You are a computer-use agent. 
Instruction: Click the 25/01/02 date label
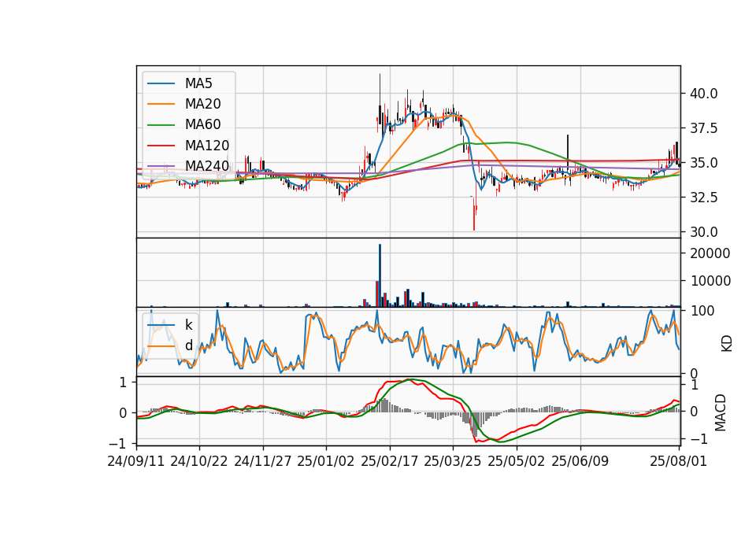click(326, 461)
